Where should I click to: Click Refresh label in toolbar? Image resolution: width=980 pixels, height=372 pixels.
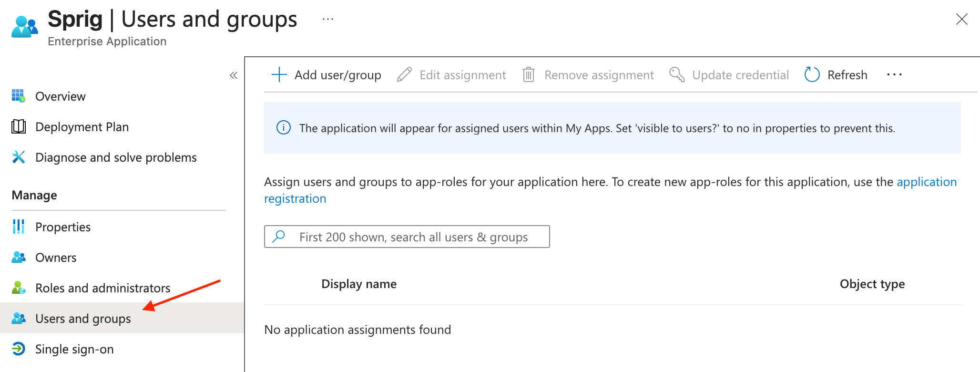click(847, 75)
